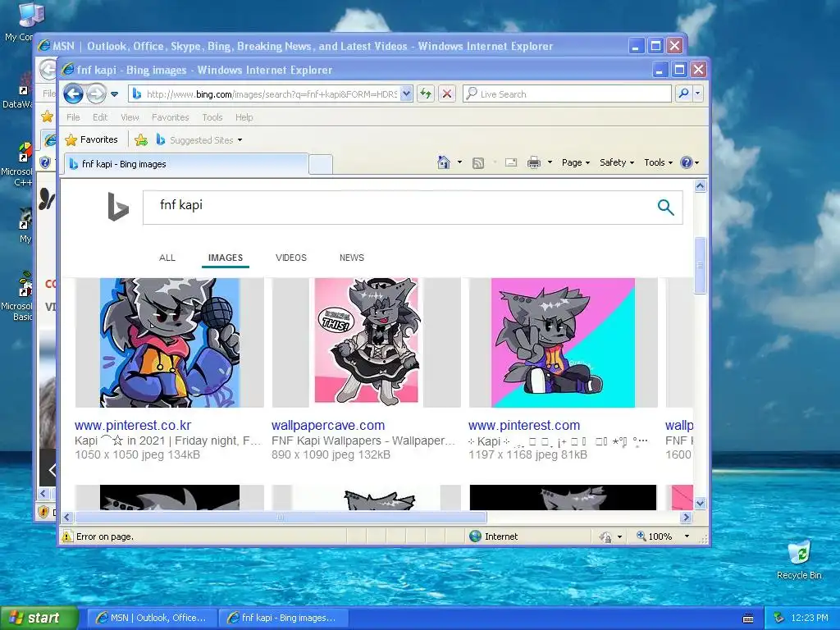
Task: Open the Page command menu
Action: 576,162
